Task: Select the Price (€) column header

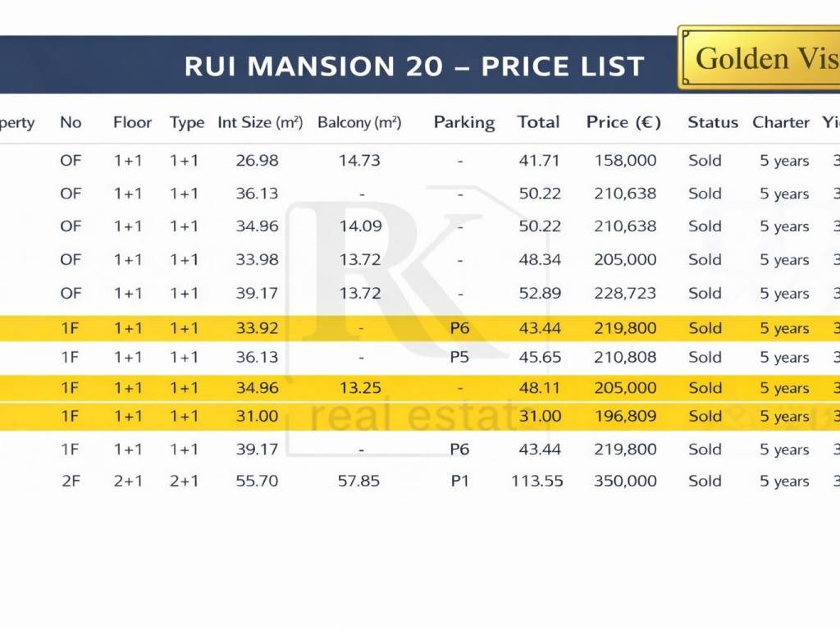Action: click(623, 122)
